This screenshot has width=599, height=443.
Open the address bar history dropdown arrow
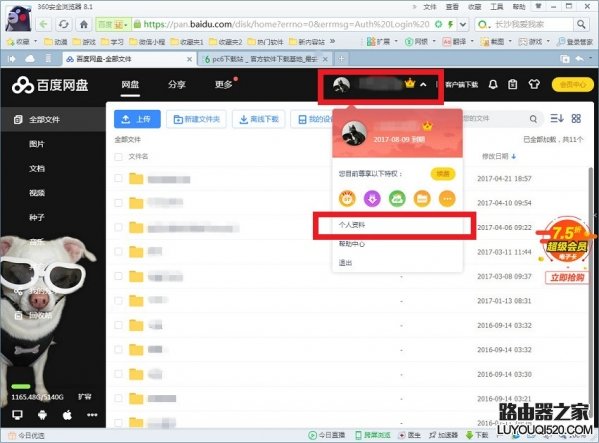click(x=463, y=24)
